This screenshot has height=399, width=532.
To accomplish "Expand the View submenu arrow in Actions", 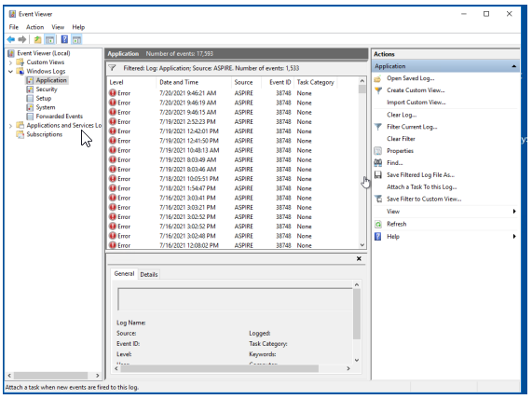I will (x=514, y=212).
